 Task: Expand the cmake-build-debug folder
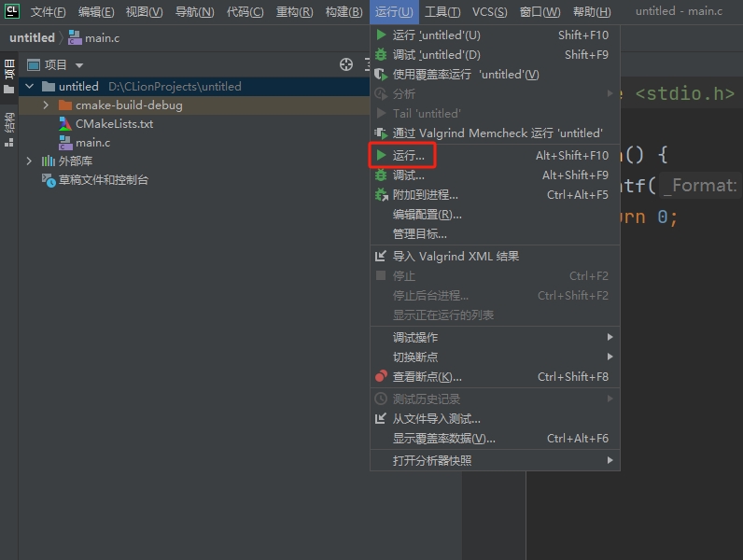click(46, 105)
